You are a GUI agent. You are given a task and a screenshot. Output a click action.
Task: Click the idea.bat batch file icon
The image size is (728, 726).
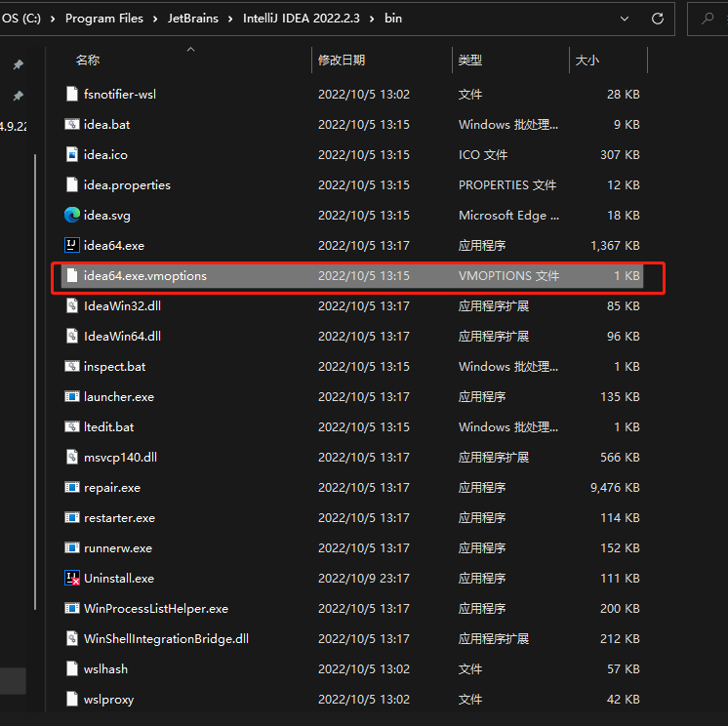[72, 124]
